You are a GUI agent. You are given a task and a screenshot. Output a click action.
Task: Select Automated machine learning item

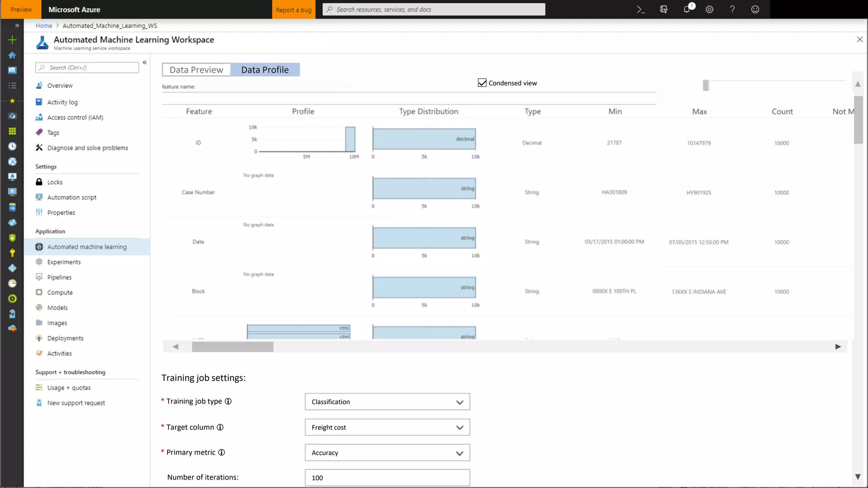pyautogui.click(x=87, y=247)
